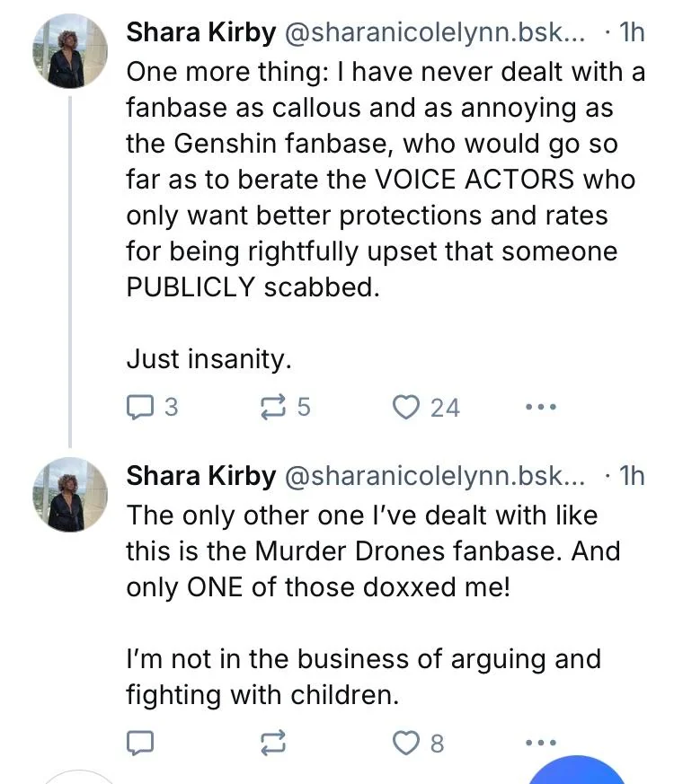This screenshot has width=674, height=784.
Task: Open the Shara Kirby name link on the first post
Action: point(200,32)
